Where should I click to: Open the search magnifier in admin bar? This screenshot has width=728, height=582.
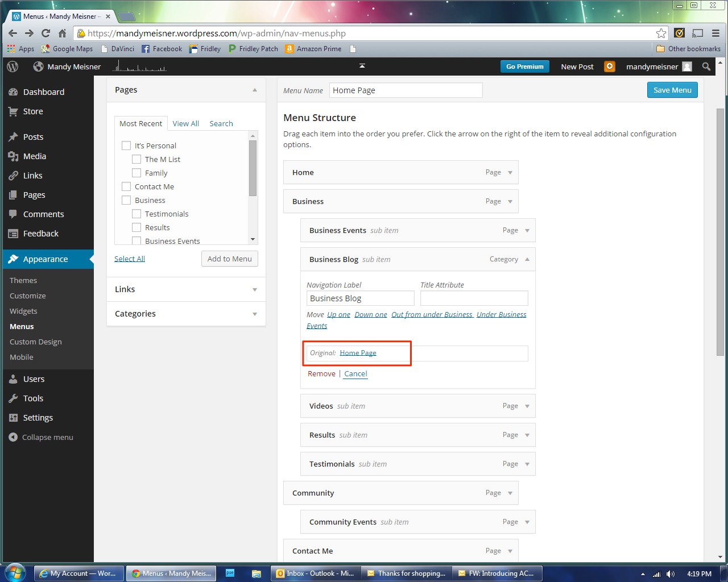[706, 66]
